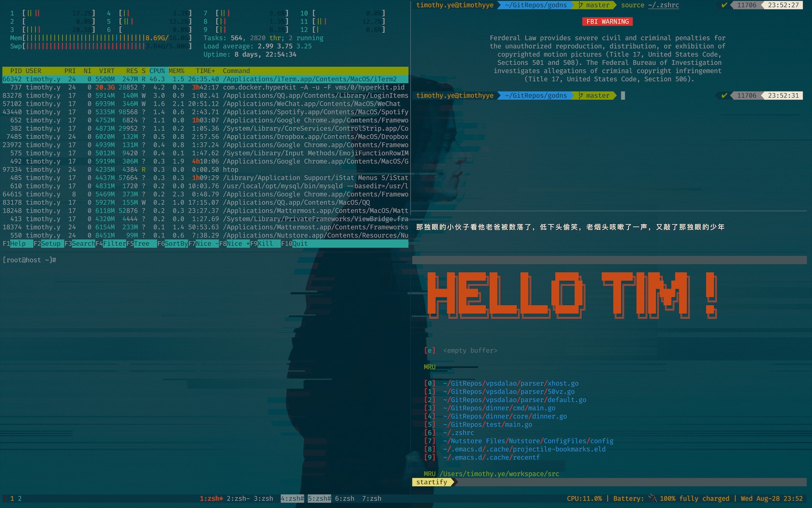Click the FBI WARNING red banner
This screenshot has height=508, width=812.
(x=608, y=22)
